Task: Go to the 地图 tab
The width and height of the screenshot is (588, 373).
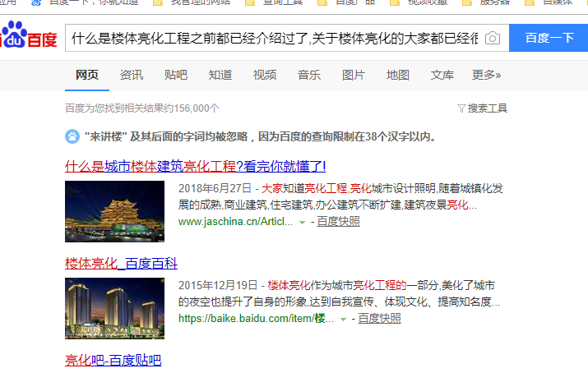Action: [398, 75]
